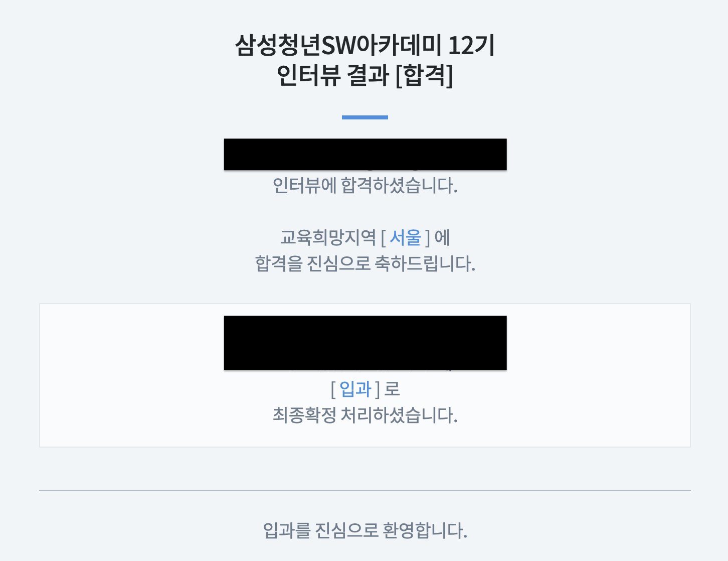The image size is (728, 561).
Task: Click the 입과를 진심으로 환영합니다 message
Action: [365, 530]
